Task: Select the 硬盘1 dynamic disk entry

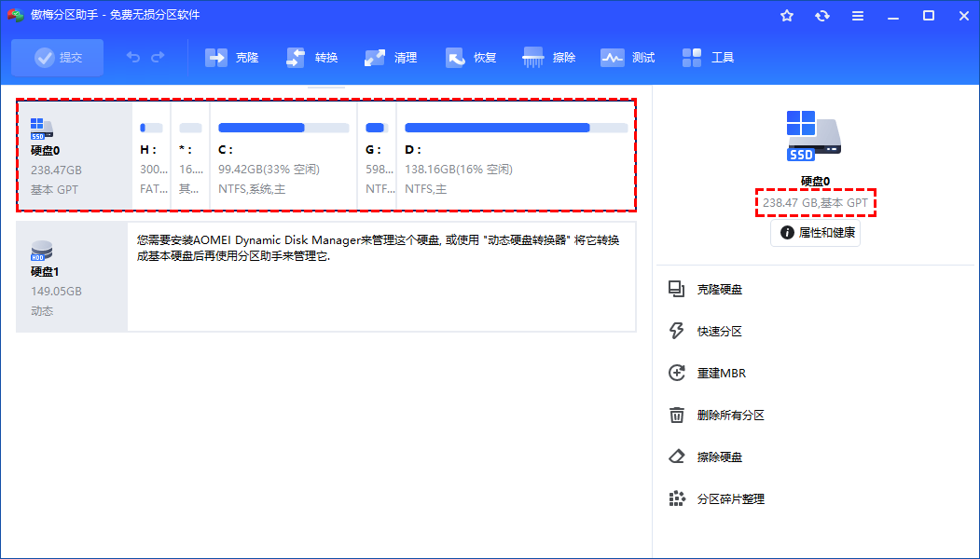Action: click(71, 277)
